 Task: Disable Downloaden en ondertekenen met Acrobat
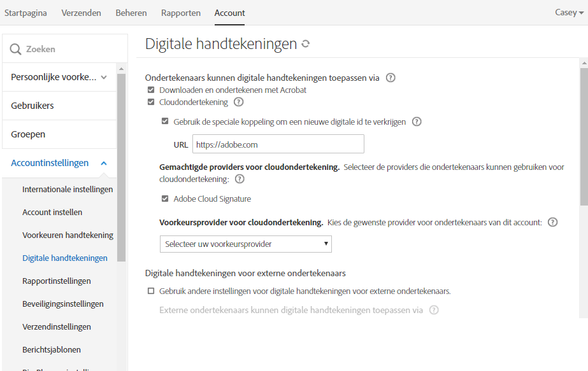(x=151, y=90)
